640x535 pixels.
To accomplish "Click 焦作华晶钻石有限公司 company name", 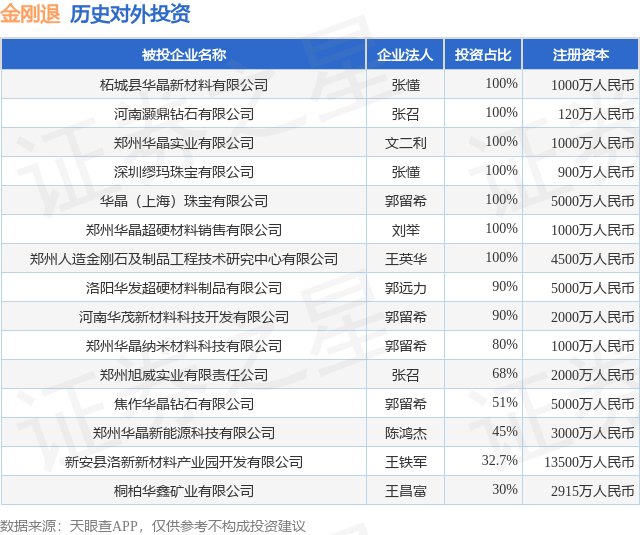I will (x=184, y=404).
